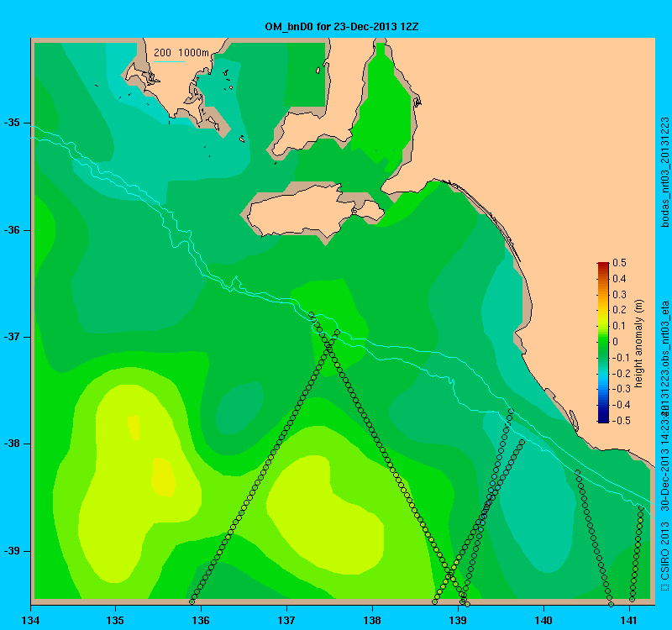The width and height of the screenshot is (672, 630).
Task: Click the height anomaly color scale bar
Action: 603,342
